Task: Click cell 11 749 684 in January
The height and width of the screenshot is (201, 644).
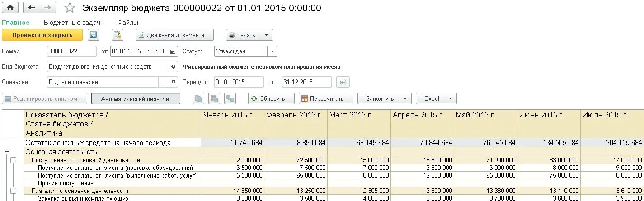Action: click(232, 143)
